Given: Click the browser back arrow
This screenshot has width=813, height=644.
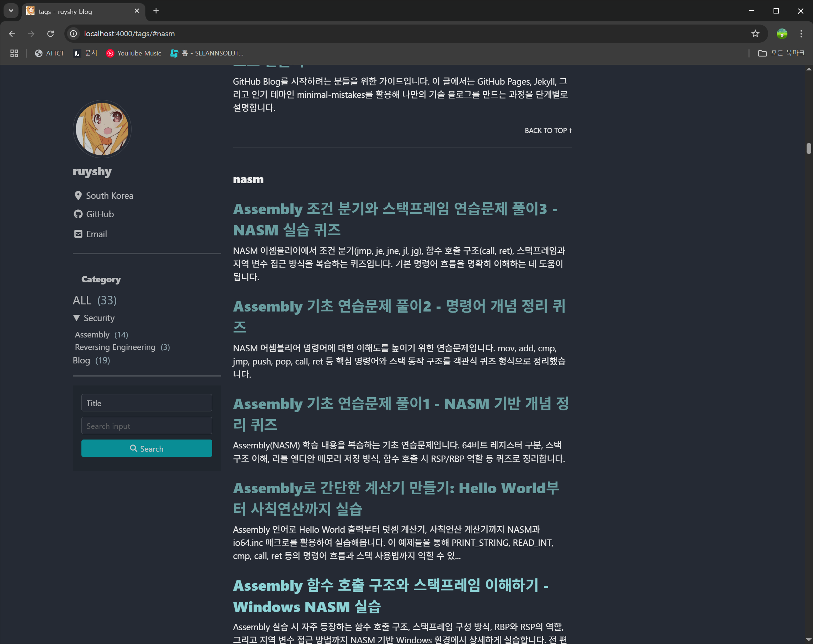Looking at the screenshot, I should (x=12, y=34).
